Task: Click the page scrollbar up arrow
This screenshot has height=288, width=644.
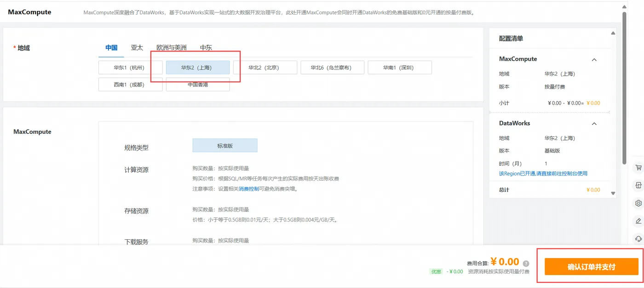Action: [x=624, y=6]
